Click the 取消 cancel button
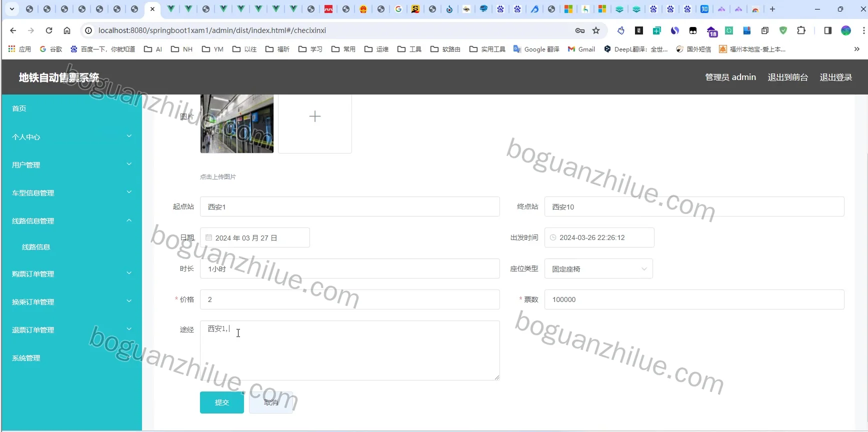This screenshot has width=868, height=432. [271, 402]
